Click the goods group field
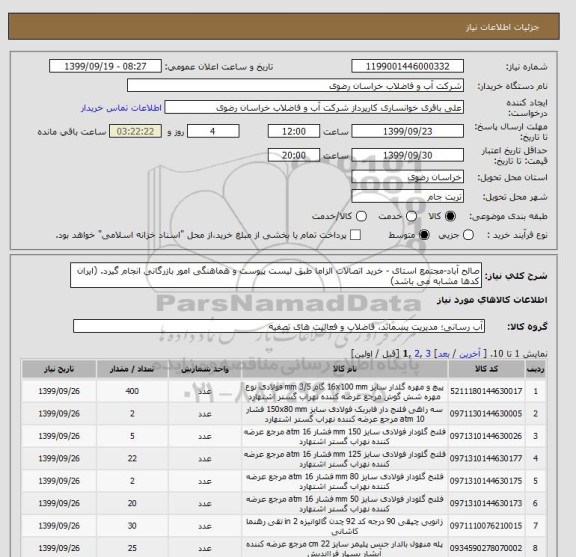The width and height of the screenshot is (576, 557). [279, 326]
